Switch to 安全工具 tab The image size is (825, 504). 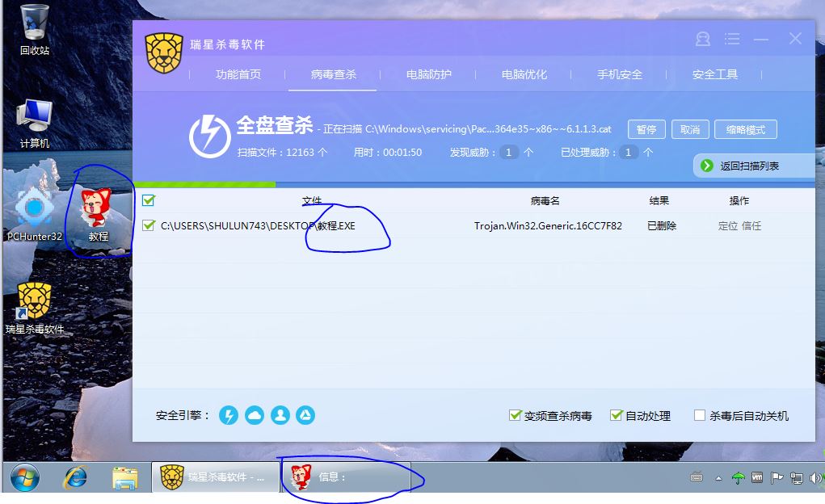coord(714,74)
